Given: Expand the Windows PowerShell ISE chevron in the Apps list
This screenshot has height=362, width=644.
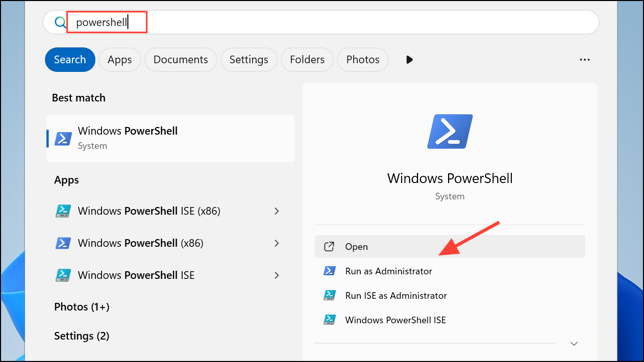Looking at the screenshot, I should 277,275.
